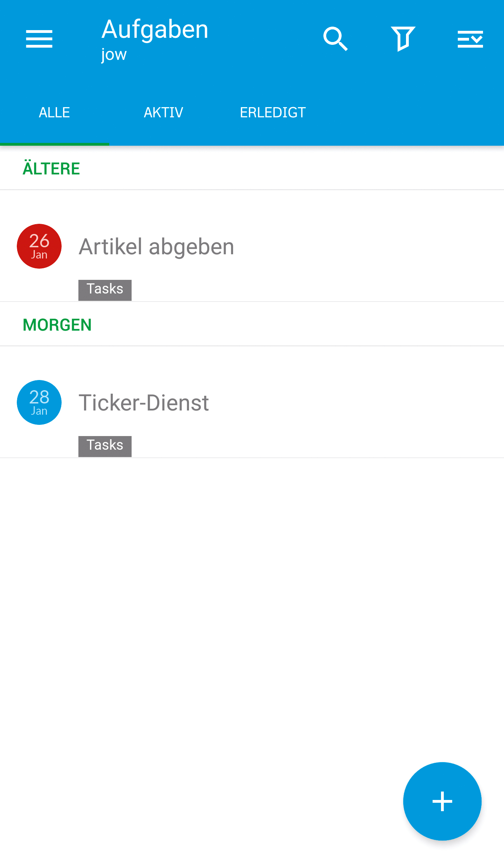Tap Tasks label under Artikel abgeben
Viewport: 504px width, 863px height.
click(x=105, y=290)
